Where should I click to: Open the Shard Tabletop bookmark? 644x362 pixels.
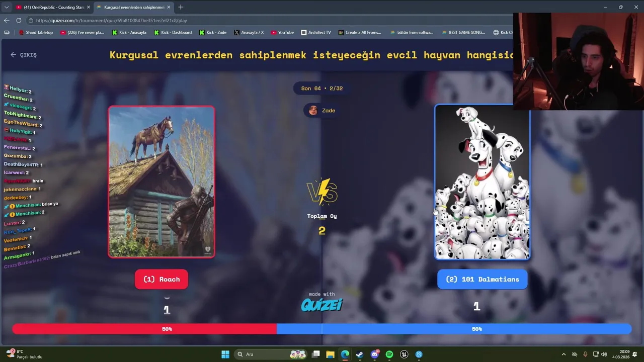click(x=36, y=32)
